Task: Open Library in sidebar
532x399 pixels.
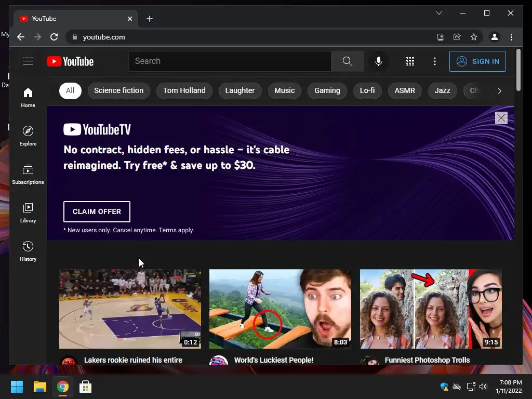Action: point(28,212)
